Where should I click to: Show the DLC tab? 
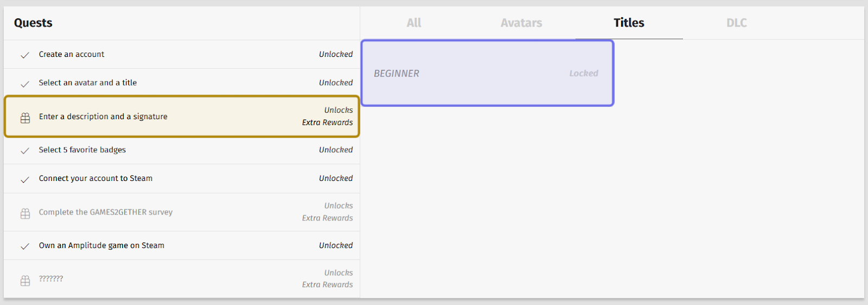click(x=737, y=23)
